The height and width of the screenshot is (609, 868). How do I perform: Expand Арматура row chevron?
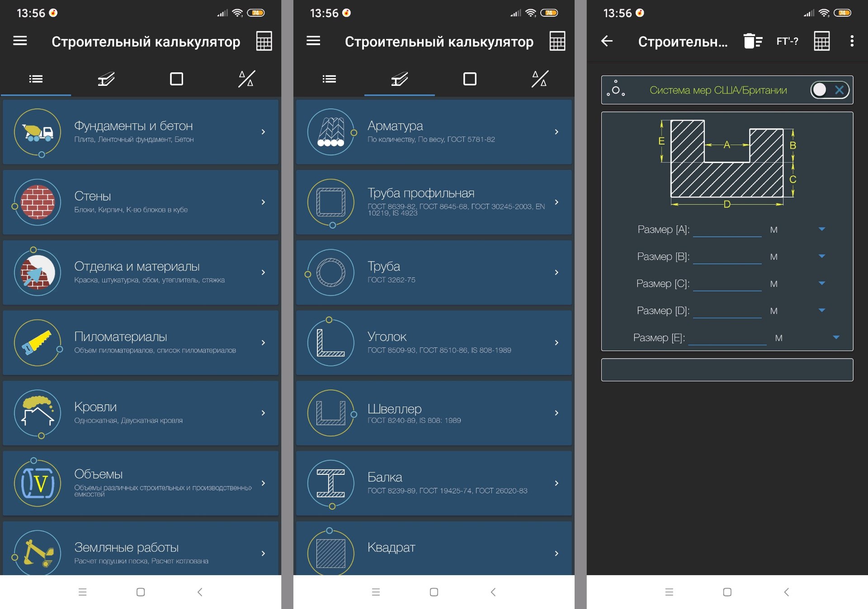(557, 132)
